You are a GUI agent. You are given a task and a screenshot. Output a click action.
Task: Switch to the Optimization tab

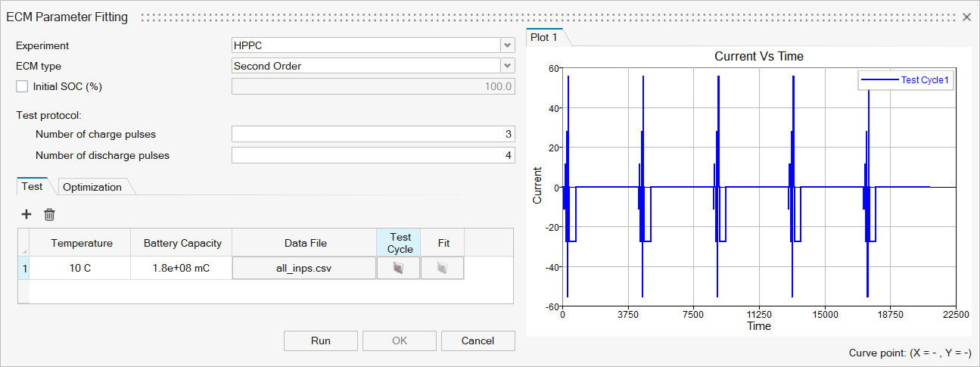tap(92, 187)
